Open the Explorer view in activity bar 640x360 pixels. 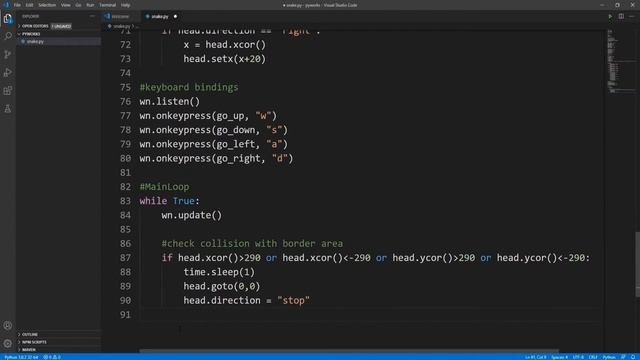pos(8,18)
